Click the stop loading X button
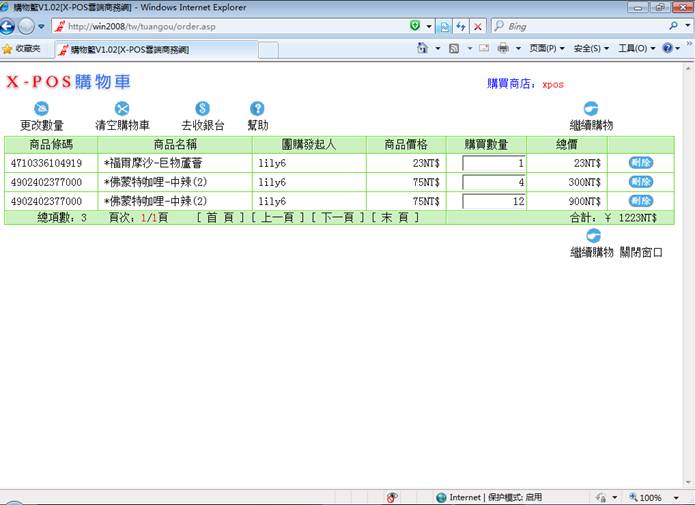 pyautogui.click(x=478, y=27)
